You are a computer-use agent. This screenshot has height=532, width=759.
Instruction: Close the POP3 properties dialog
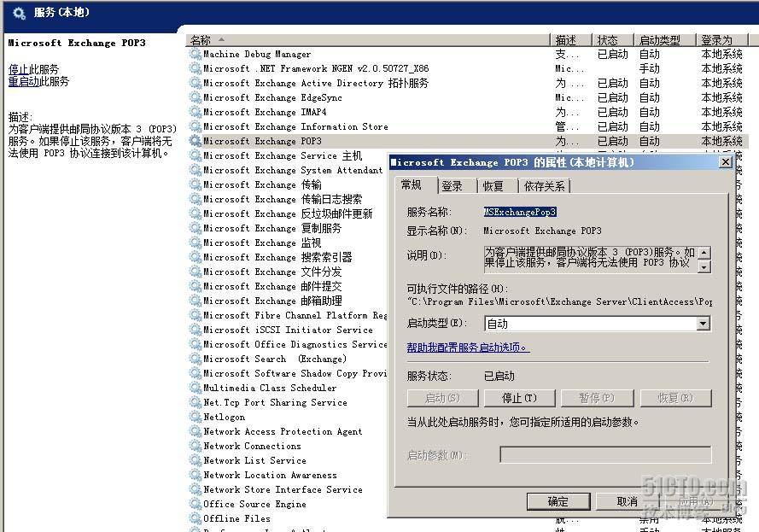pos(726,162)
